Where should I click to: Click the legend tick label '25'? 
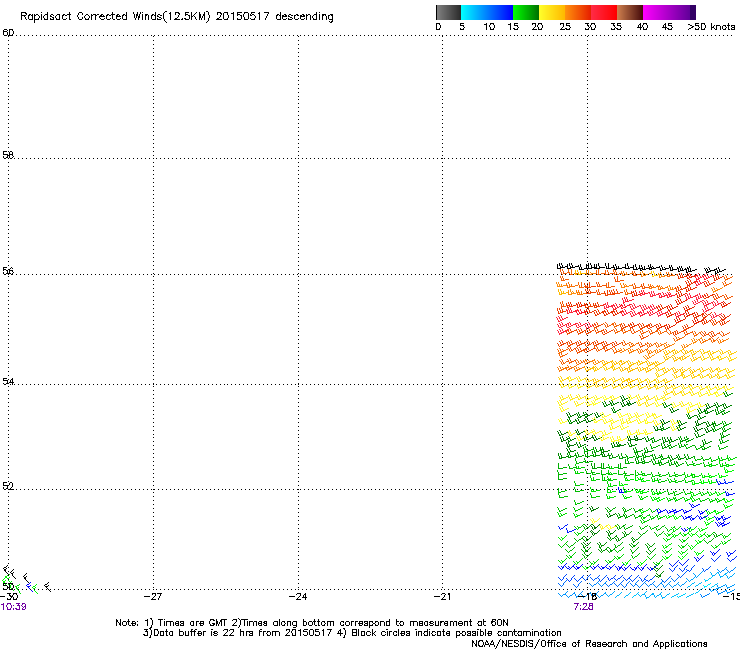(565, 27)
